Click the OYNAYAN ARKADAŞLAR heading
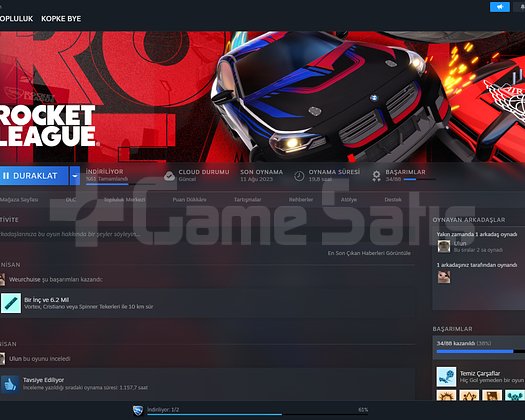Screen dimensions: 525x420 [x=469, y=220]
